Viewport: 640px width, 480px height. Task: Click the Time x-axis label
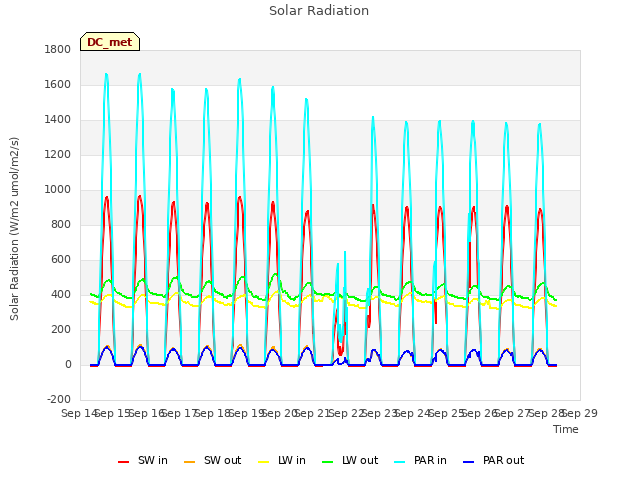[x=566, y=429]
